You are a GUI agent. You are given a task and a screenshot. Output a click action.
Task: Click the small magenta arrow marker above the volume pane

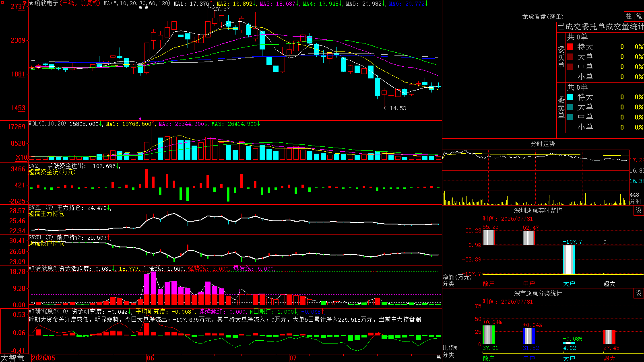(140, 119)
